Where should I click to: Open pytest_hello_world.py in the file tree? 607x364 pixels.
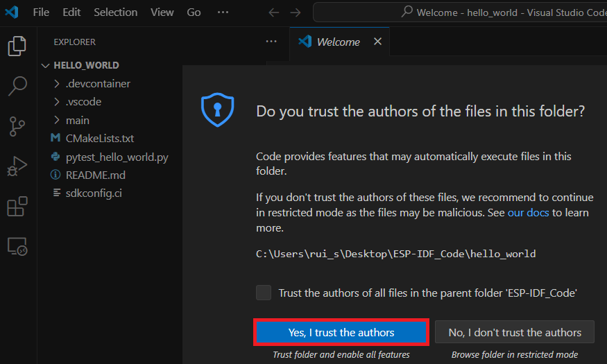pyautogui.click(x=117, y=157)
